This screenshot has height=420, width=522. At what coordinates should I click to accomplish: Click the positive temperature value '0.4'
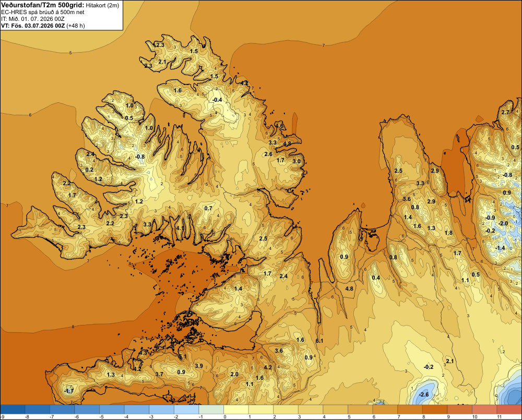pos(376,278)
